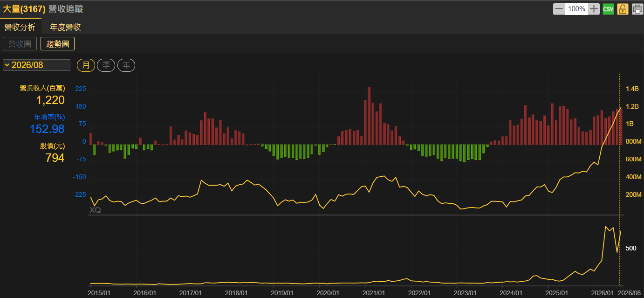The image size is (644, 298).
Task: Export data via the CSV icon
Action: click(x=608, y=9)
